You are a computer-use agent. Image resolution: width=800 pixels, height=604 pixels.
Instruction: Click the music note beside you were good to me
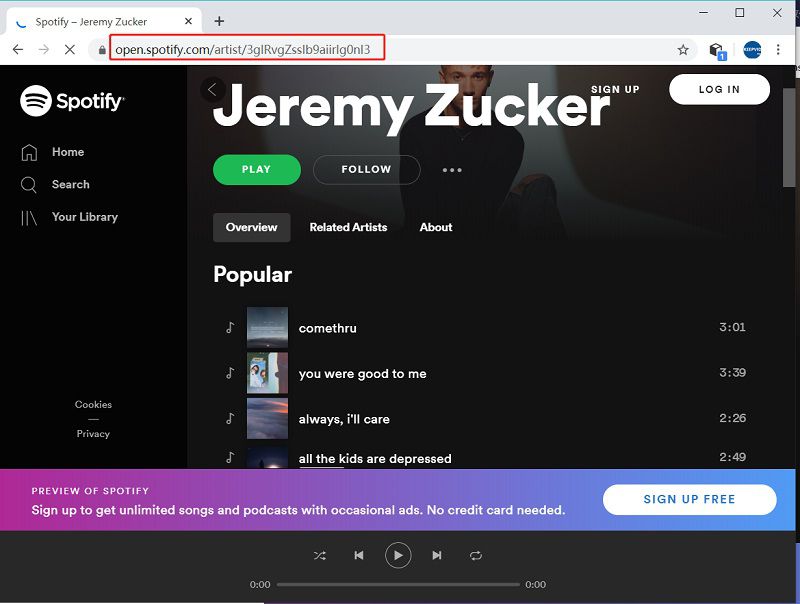click(x=230, y=373)
